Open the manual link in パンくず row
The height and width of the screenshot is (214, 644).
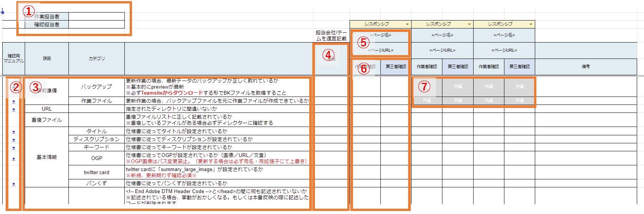14,184
